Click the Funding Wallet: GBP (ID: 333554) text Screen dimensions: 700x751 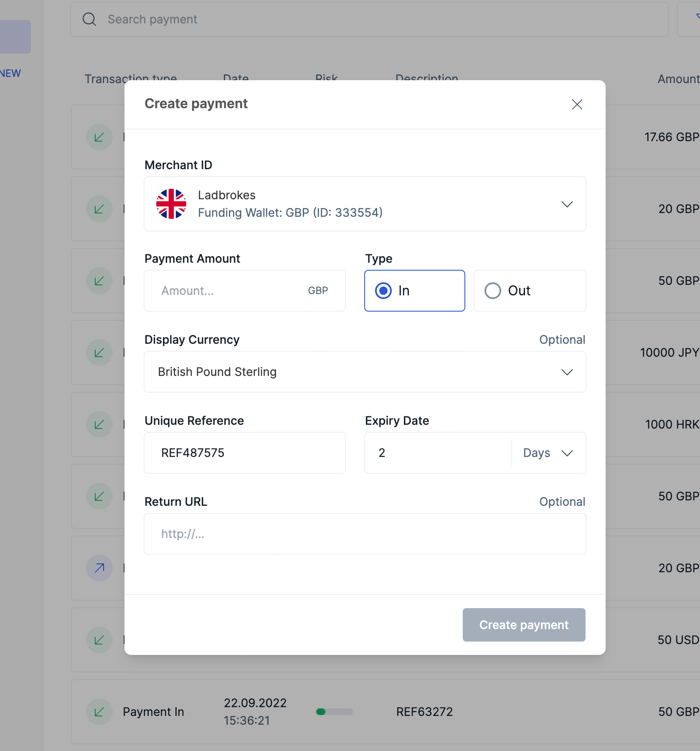point(290,213)
